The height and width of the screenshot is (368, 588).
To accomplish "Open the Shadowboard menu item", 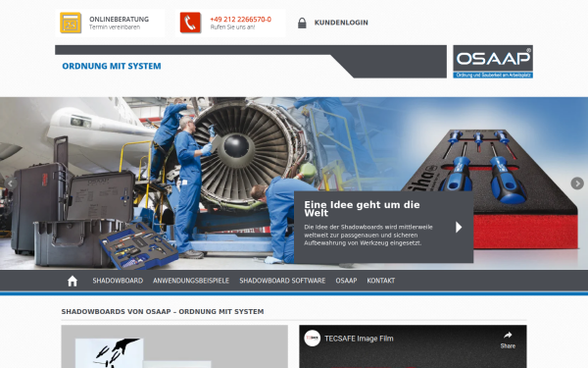I will [x=118, y=281].
